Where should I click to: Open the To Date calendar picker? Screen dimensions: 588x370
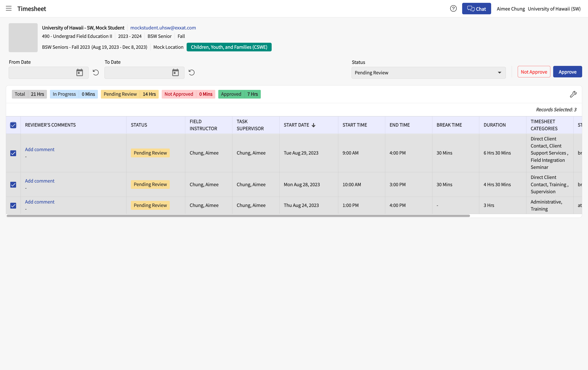[175, 73]
